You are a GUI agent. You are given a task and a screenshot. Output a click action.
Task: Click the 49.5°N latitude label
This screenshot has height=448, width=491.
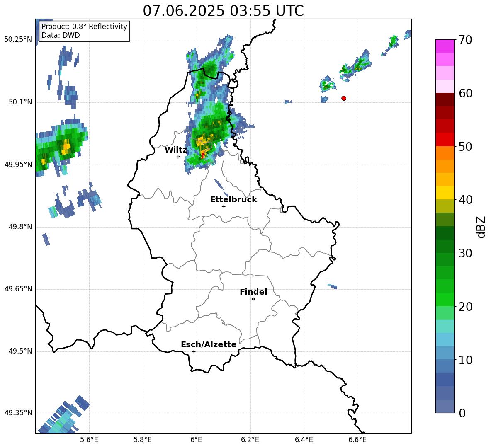pyautogui.click(x=20, y=351)
